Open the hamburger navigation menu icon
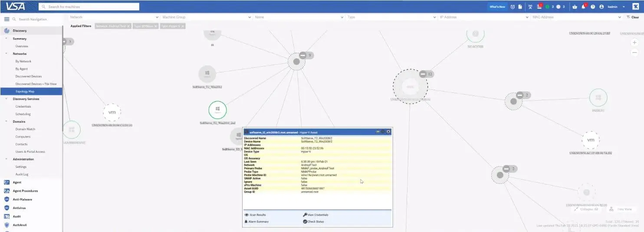 (x=7, y=19)
